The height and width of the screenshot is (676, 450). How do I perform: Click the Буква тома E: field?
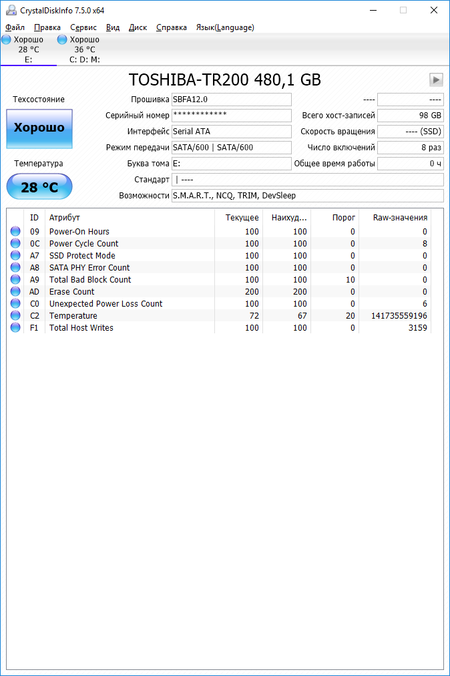pos(231,163)
